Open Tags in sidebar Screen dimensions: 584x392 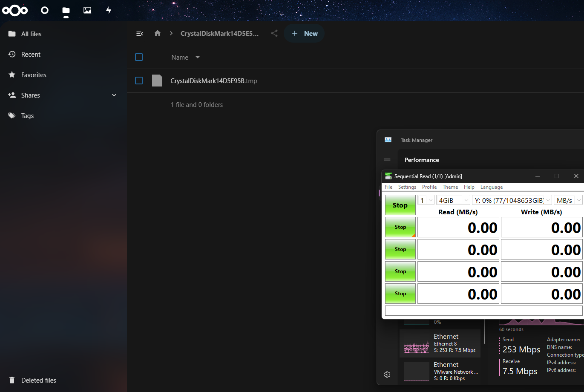63,115
